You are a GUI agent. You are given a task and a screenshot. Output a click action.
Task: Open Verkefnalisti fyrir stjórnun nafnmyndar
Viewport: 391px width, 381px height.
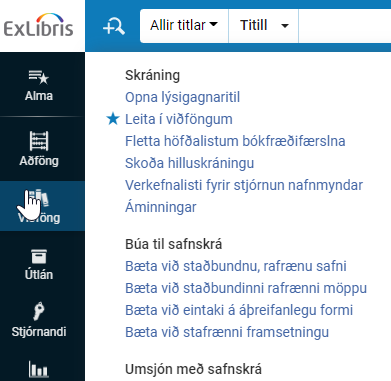pyautogui.click(x=244, y=185)
